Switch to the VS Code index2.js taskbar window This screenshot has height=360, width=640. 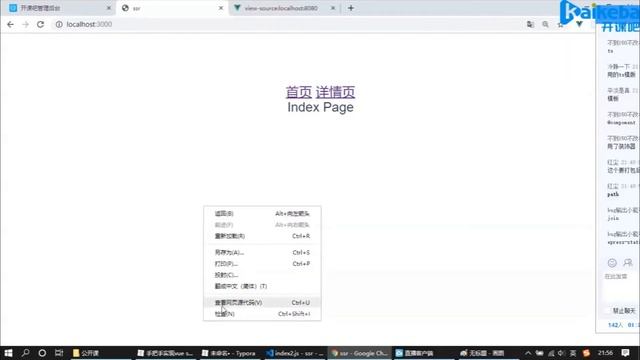[x=295, y=353]
